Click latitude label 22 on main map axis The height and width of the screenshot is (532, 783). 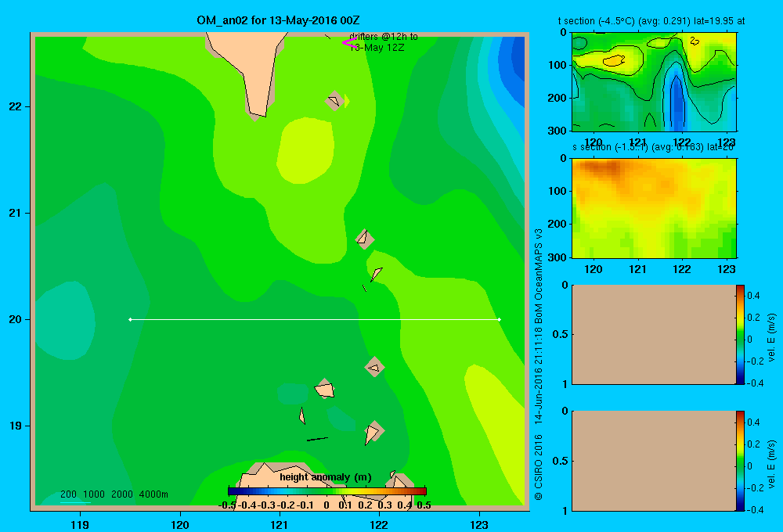[x=15, y=107]
